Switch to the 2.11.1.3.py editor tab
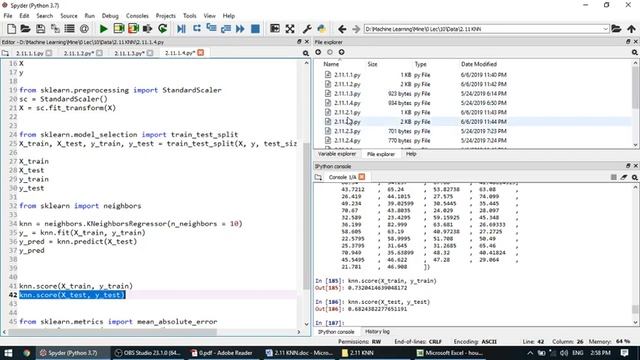The image size is (640, 360). click(129, 53)
